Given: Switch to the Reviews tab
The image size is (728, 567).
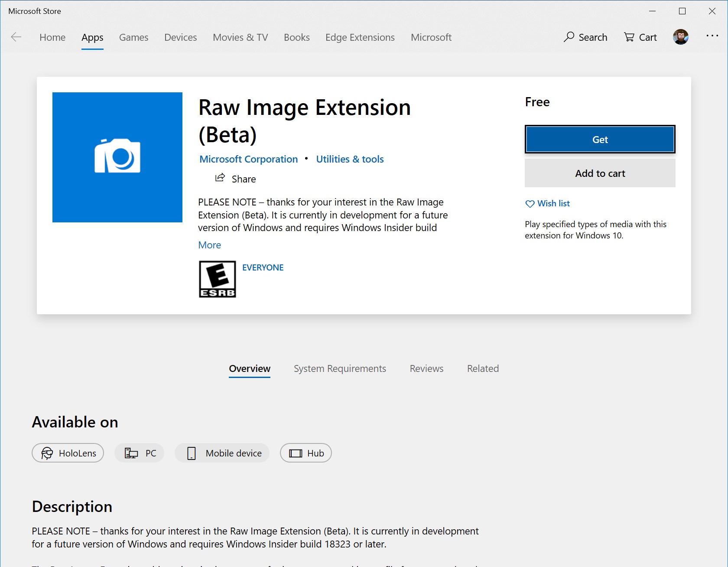Looking at the screenshot, I should (426, 368).
